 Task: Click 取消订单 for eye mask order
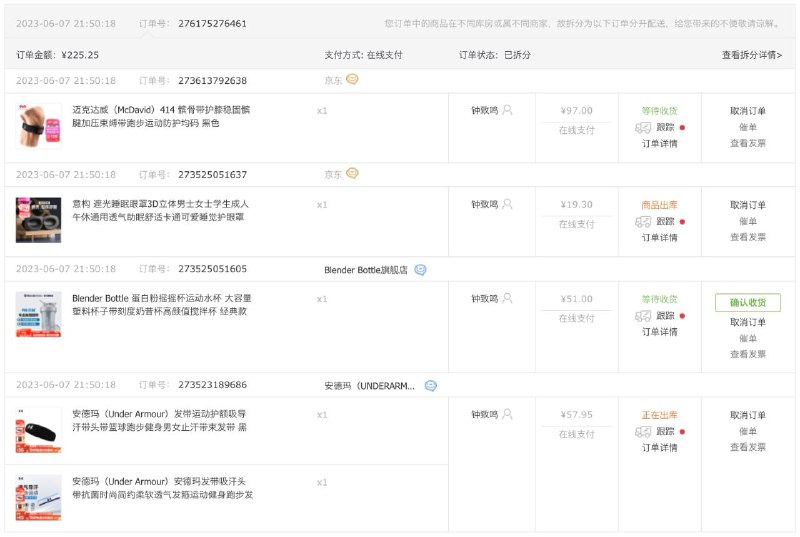pos(747,205)
